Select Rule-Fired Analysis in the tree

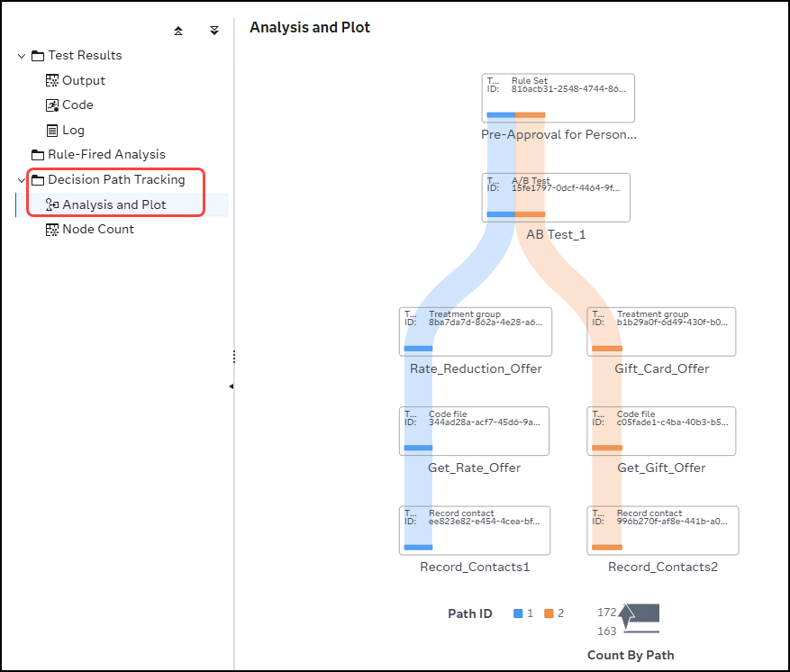click(x=106, y=155)
